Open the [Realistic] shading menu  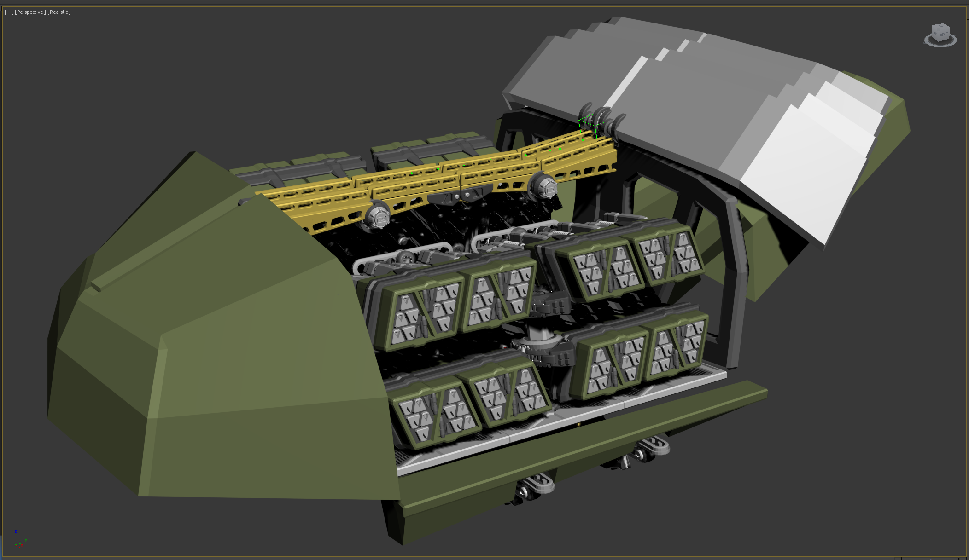coord(59,12)
